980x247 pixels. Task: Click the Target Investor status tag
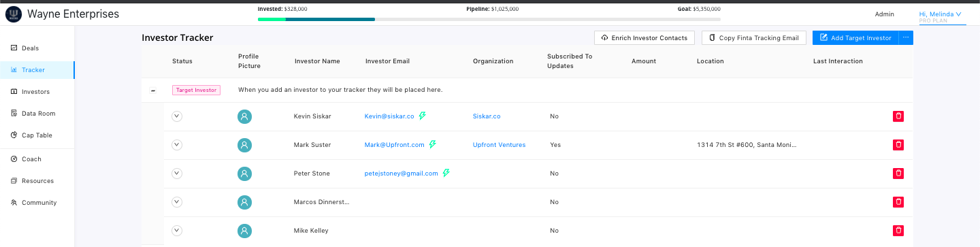coord(196,90)
